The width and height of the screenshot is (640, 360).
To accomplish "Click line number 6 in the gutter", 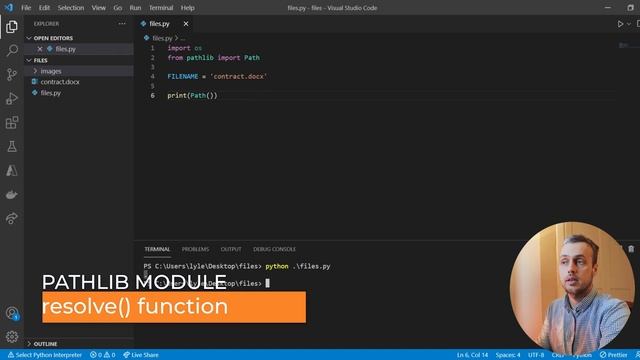I will [153, 96].
